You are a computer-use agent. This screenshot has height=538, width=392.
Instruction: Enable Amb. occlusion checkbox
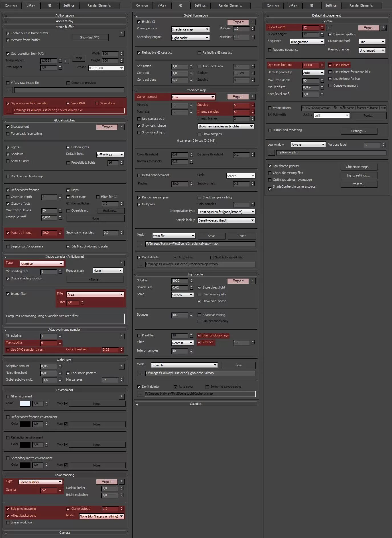(199, 66)
